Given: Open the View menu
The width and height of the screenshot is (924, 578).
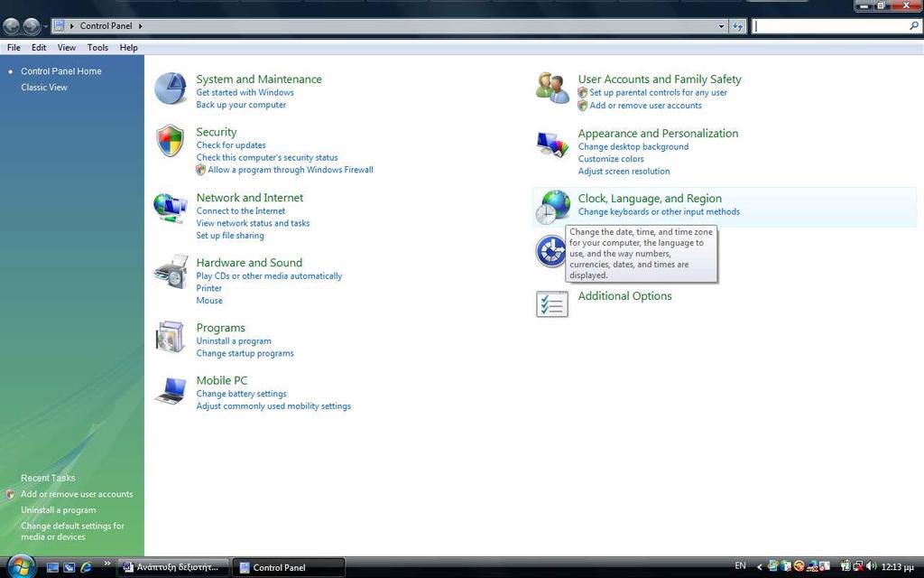Looking at the screenshot, I should [x=66, y=48].
